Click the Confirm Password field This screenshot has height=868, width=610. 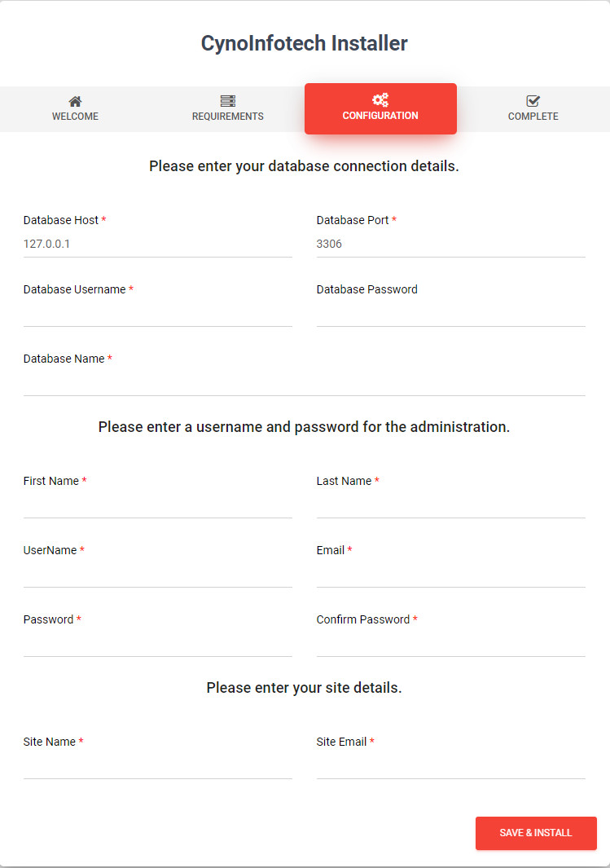[x=450, y=643]
